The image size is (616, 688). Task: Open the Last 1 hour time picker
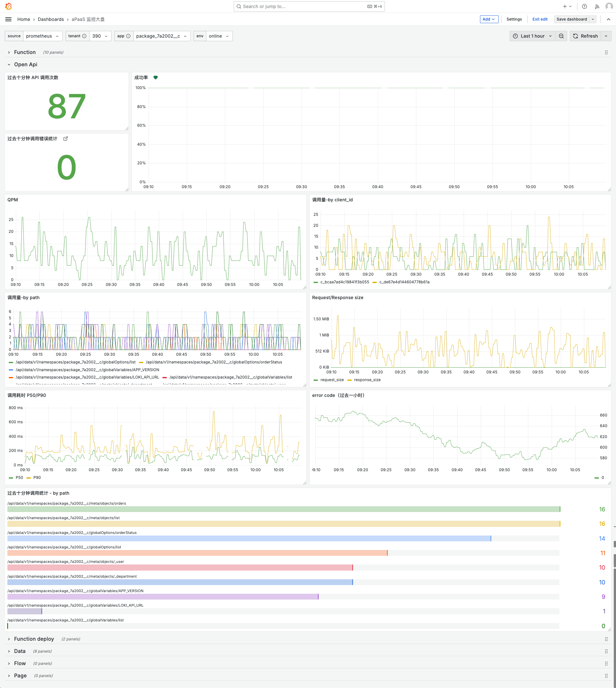(533, 36)
